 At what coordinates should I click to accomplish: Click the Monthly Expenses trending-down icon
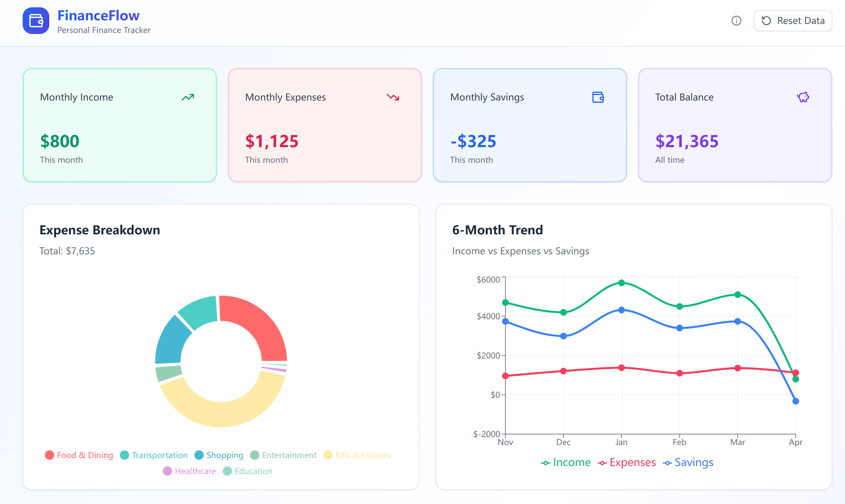393,98
